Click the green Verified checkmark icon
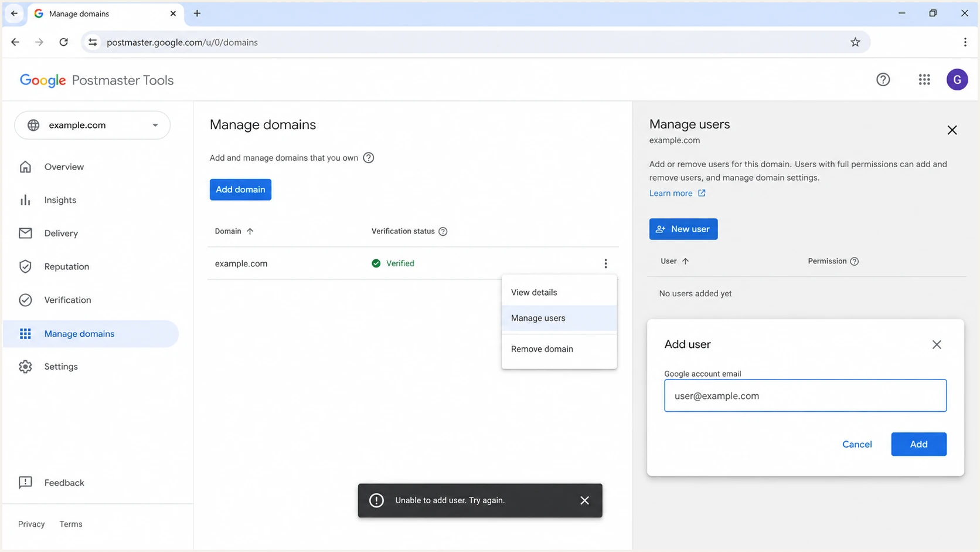The height and width of the screenshot is (552, 980). pos(376,264)
